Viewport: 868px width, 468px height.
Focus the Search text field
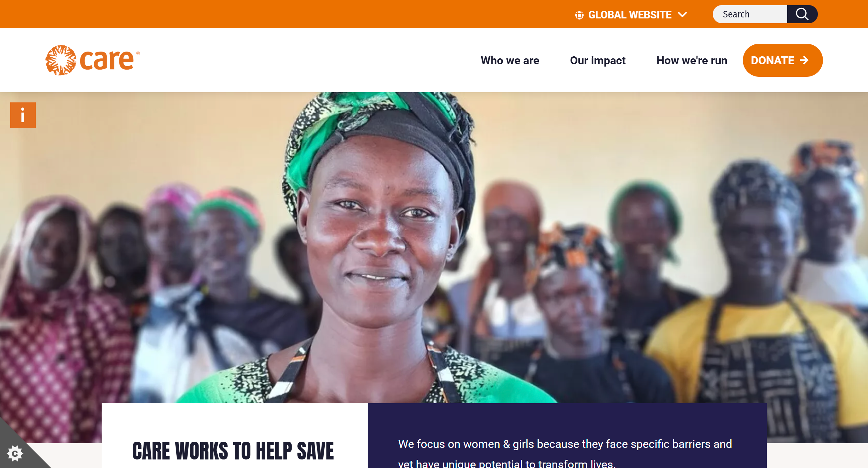click(x=750, y=14)
